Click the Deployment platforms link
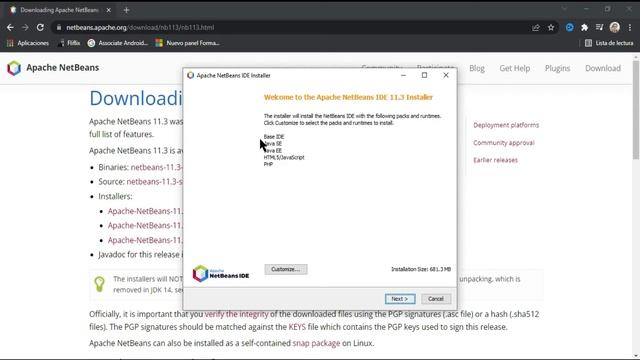Viewport: 640px width, 360px height. [x=506, y=125]
